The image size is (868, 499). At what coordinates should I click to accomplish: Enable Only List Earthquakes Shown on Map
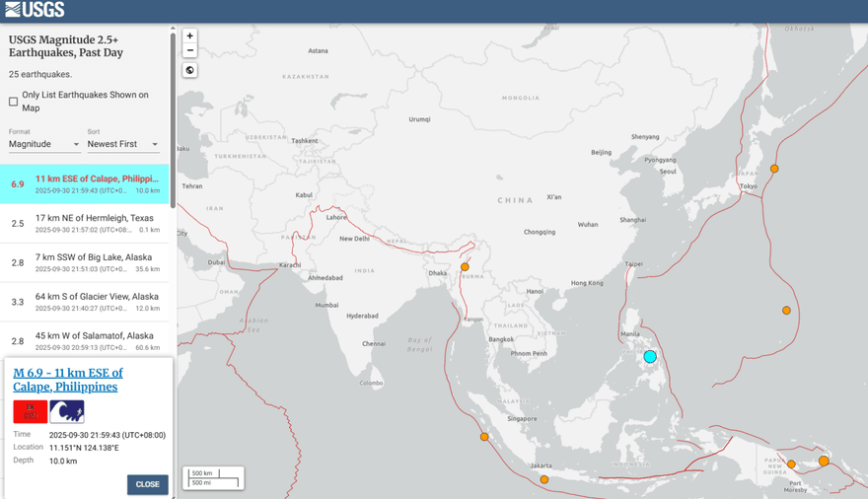point(14,102)
